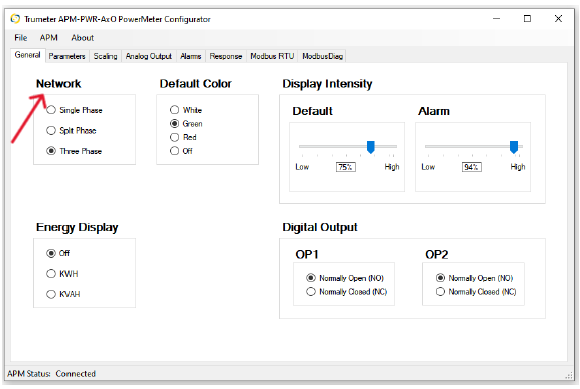Screen dimensions: 580x389
Task: Switch to the General tab
Action: tap(27, 55)
